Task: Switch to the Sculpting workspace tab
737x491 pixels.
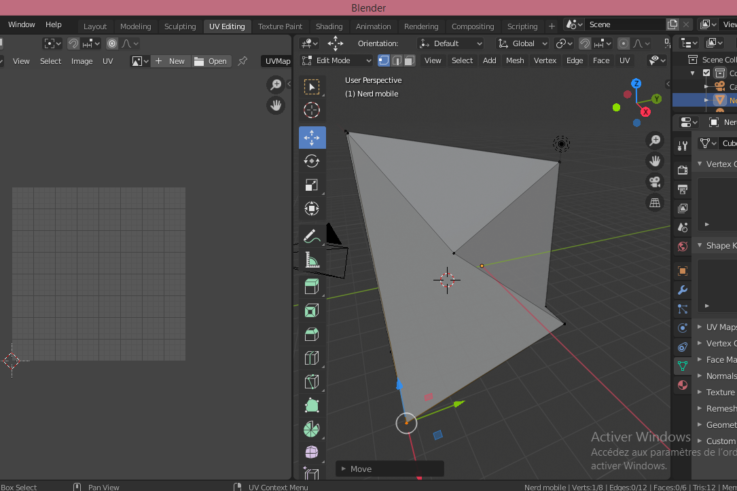Action: coord(180,26)
